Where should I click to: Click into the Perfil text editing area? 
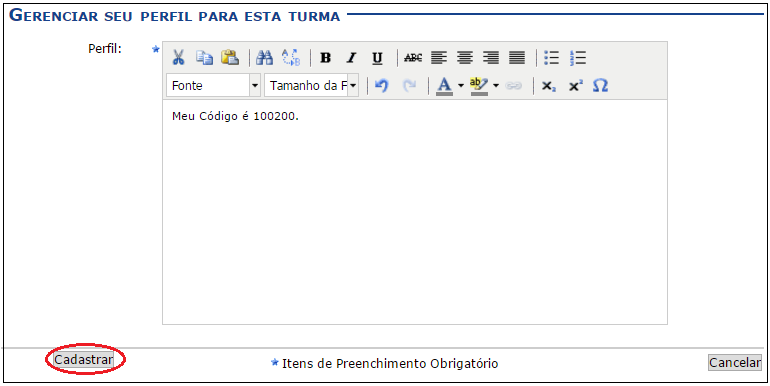click(414, 212)
